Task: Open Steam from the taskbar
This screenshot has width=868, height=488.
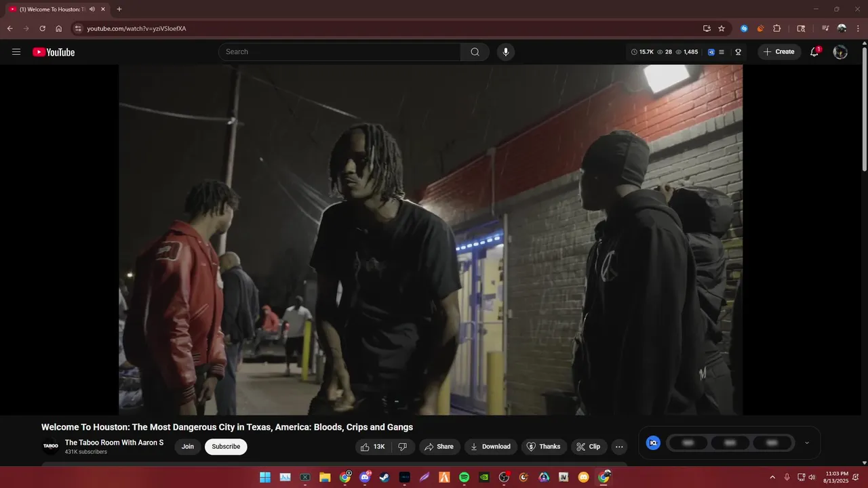Action: coord(384,477)
